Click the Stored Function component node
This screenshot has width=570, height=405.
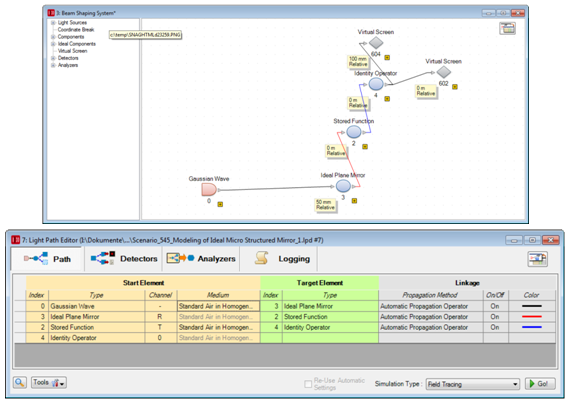coord(353,132)
